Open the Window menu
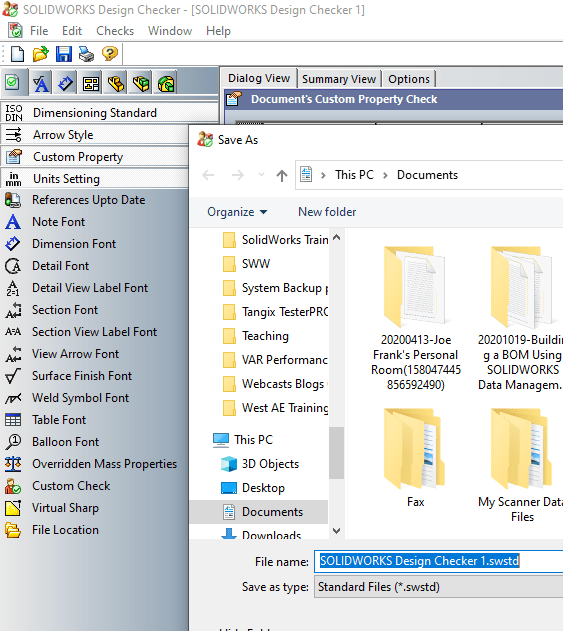Image resolution: width=563 pixels, height=631 pixels. pos(170,31)
